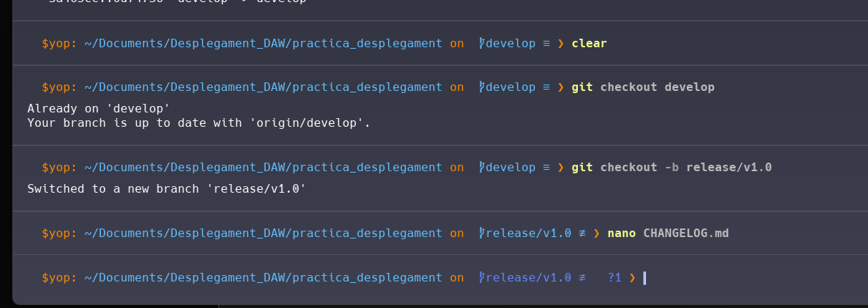This screenshot has height=308, width=868.
Task: Click the branch icon on the nano CHANGELOG.md line
Action: (x=482, y=233)
